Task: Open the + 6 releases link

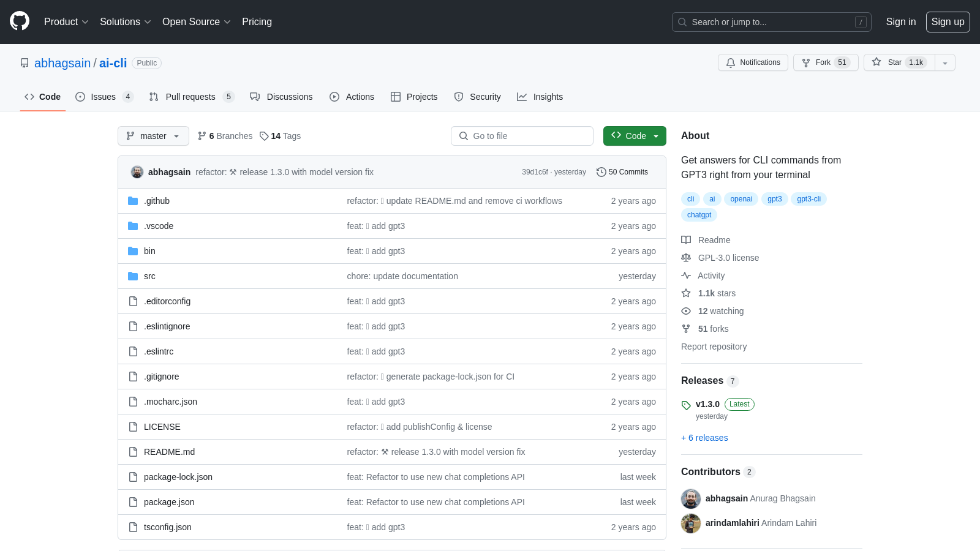Action: tap(704, 438)
